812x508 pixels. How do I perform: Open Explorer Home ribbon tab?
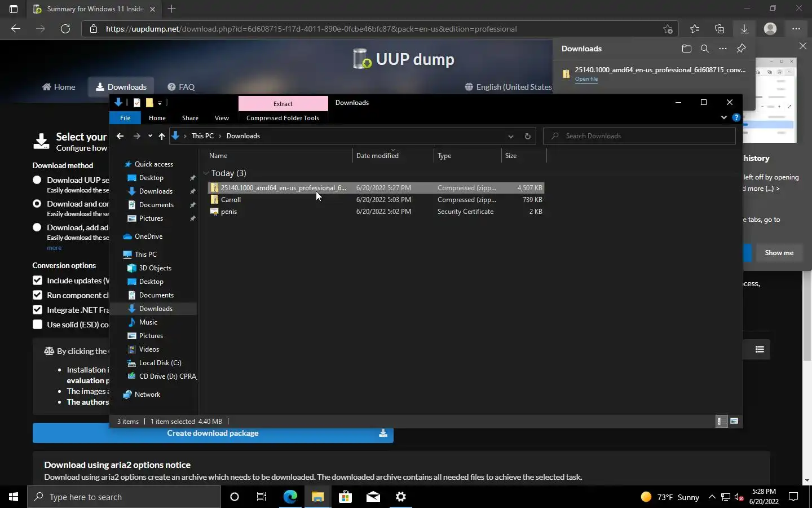click(x=157, y=118)
